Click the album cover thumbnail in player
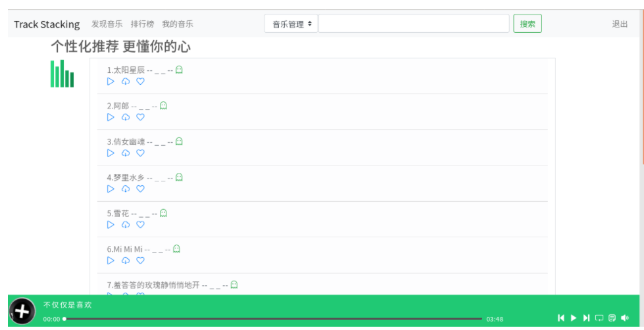This screenshot has width=644, height=330. pos(22,311)
